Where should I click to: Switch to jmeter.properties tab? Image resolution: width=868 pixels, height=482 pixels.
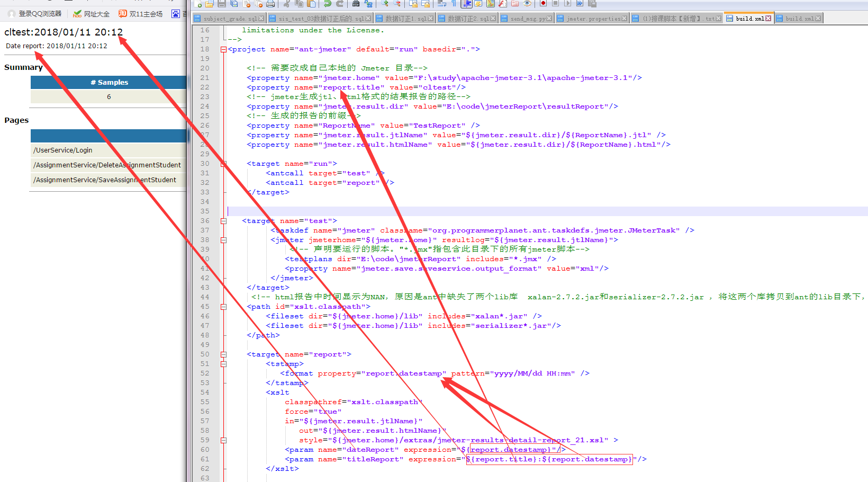coord(592,19)
